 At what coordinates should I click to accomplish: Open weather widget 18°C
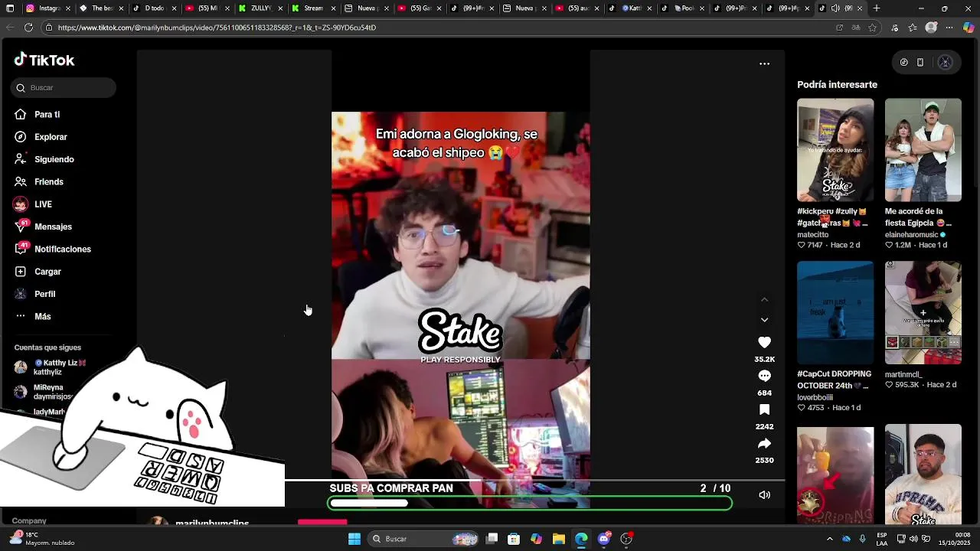[x=41, y=539]
